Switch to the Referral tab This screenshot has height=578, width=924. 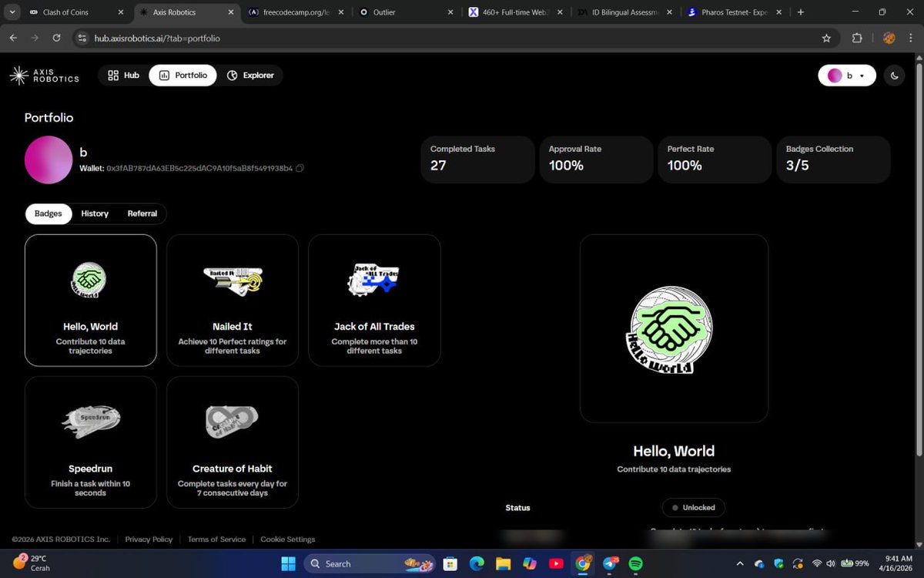pos(142,213)
